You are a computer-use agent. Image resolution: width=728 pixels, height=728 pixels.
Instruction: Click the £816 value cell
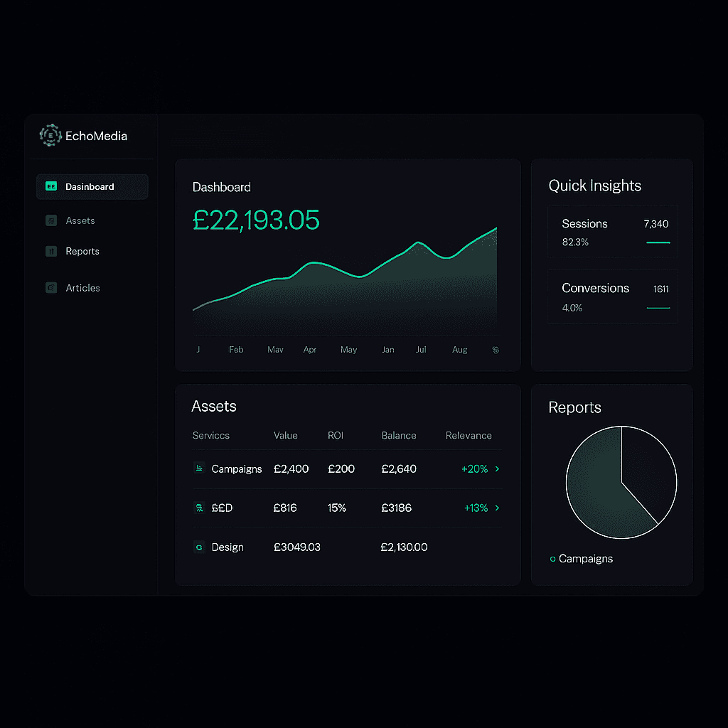click(x=285, y=508)
